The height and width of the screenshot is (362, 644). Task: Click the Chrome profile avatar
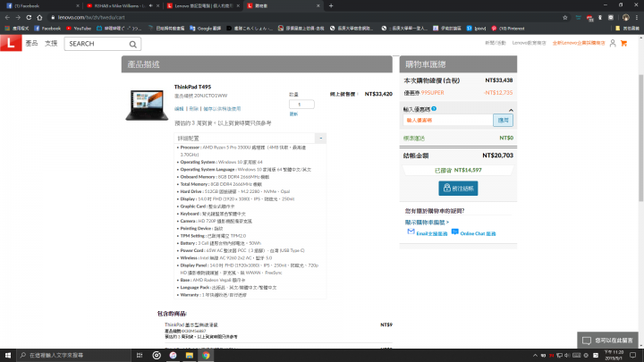[x=625, y=17]
